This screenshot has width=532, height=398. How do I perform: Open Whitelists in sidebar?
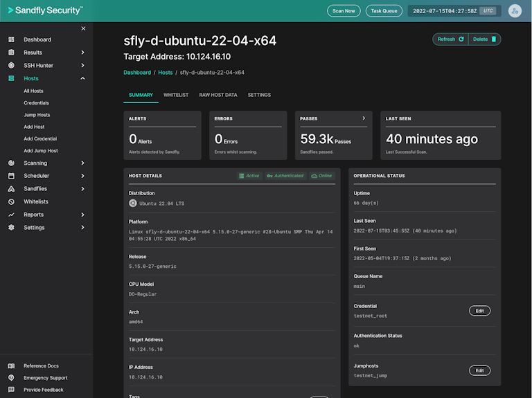pos(36,201)
